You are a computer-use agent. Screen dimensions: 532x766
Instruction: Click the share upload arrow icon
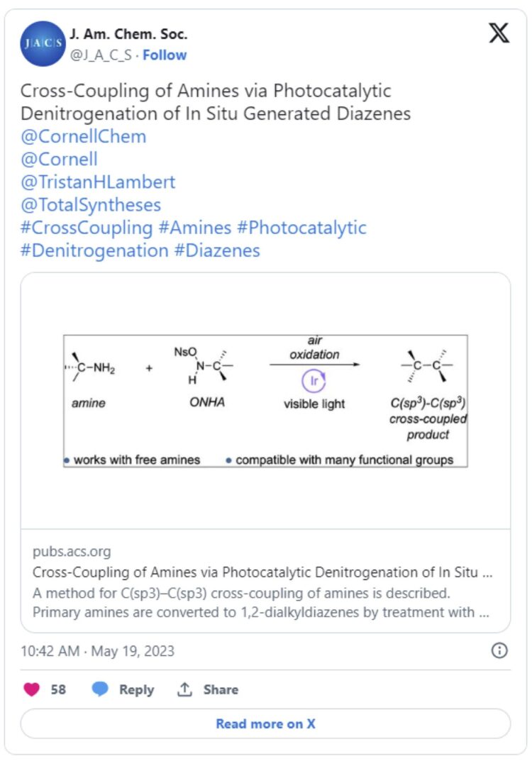[184, 689]
